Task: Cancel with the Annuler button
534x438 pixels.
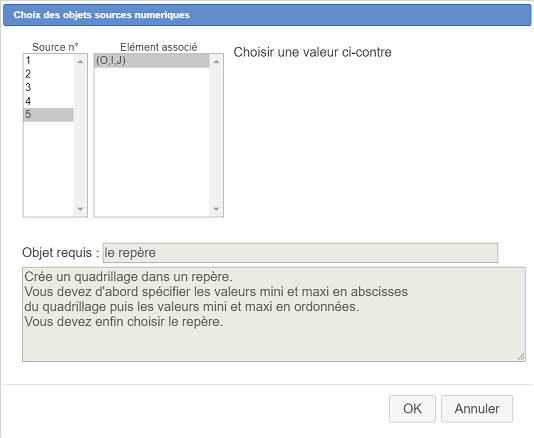Action: pyautogui.click(x=477, y=409)
